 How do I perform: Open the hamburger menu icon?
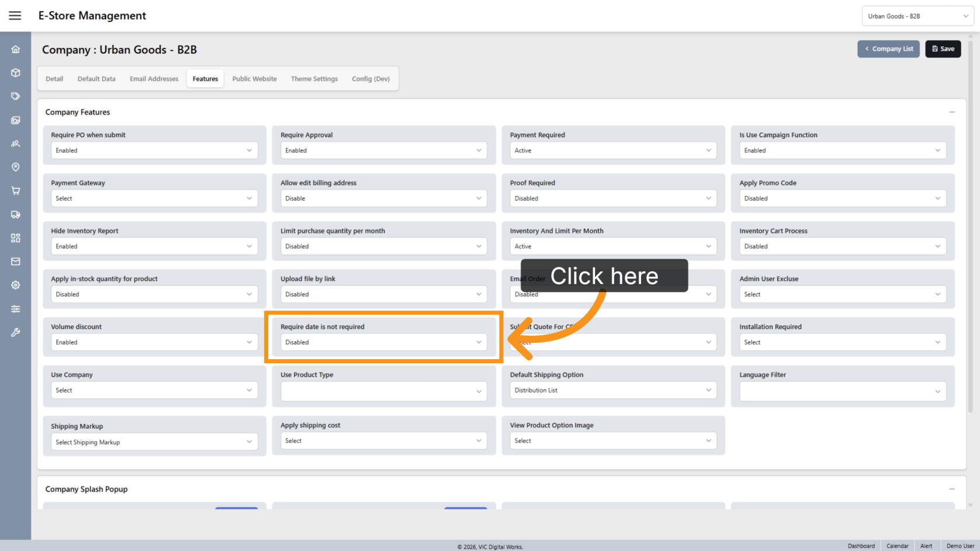[x=15, y=16]
